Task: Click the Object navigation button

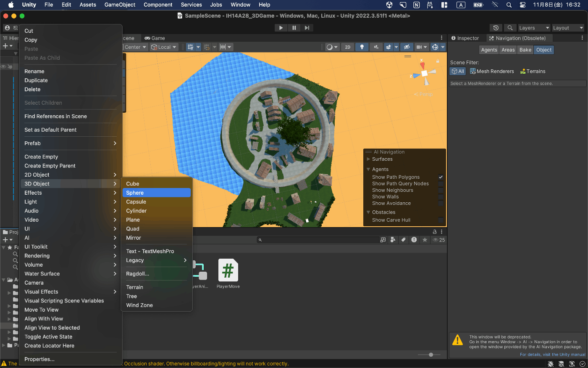Action: pyautogui.click(x=544, y=50)
